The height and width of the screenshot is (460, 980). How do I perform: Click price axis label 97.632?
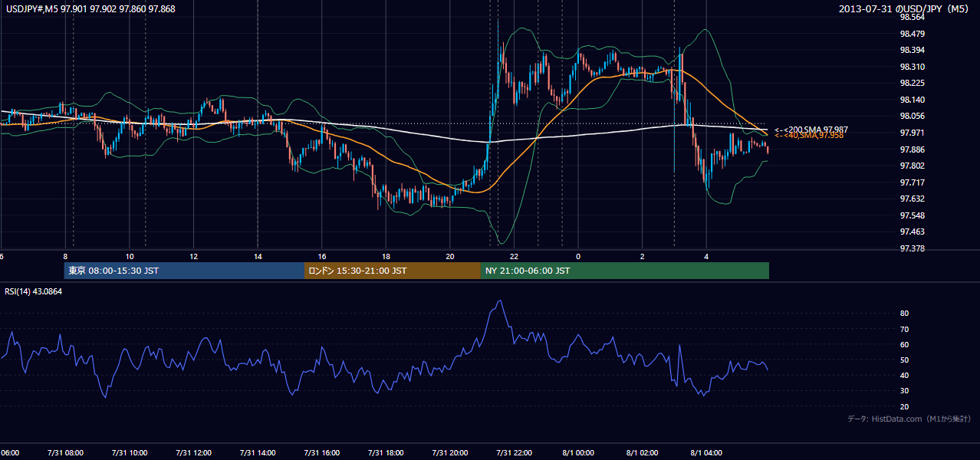[x=912, y=199]
